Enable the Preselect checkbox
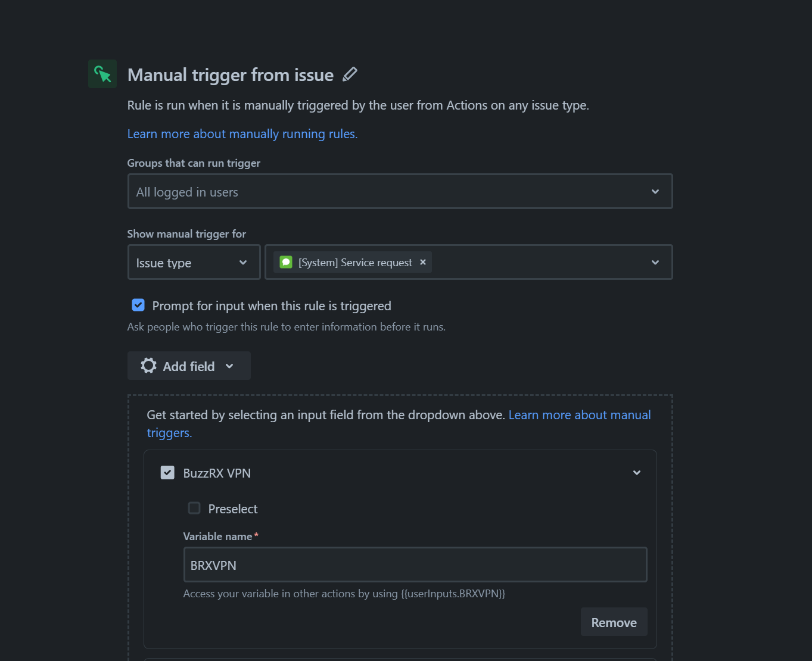 [194, 508]
